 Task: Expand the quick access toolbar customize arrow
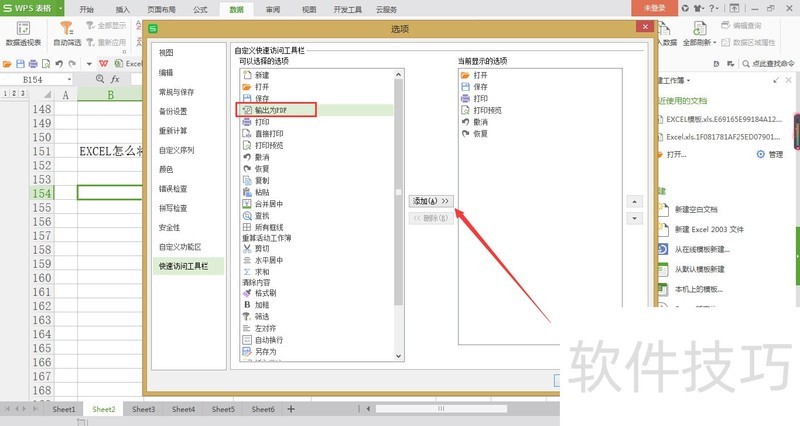tap(89, 64)
